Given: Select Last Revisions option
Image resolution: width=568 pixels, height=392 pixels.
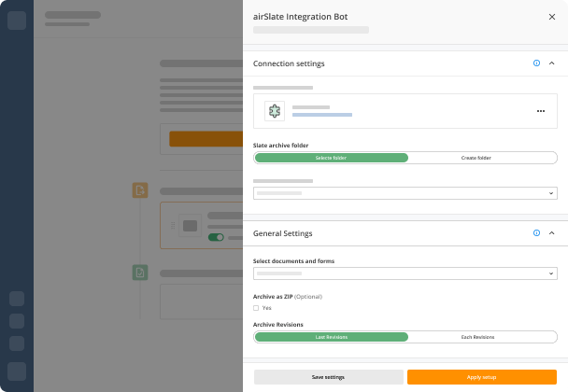Looking at the screenshot, I should pyautogui.click(x=331, y=337).
